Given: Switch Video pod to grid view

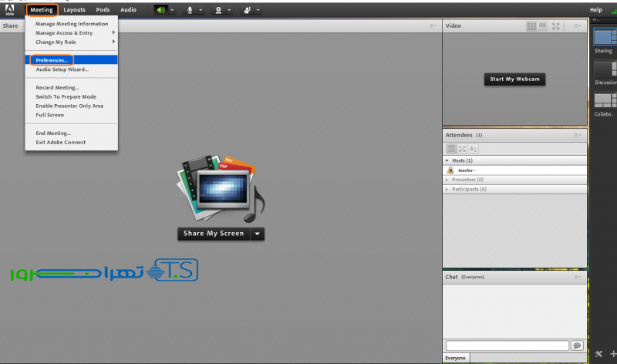Looking at the screenshot, I should tap(531, 25).
